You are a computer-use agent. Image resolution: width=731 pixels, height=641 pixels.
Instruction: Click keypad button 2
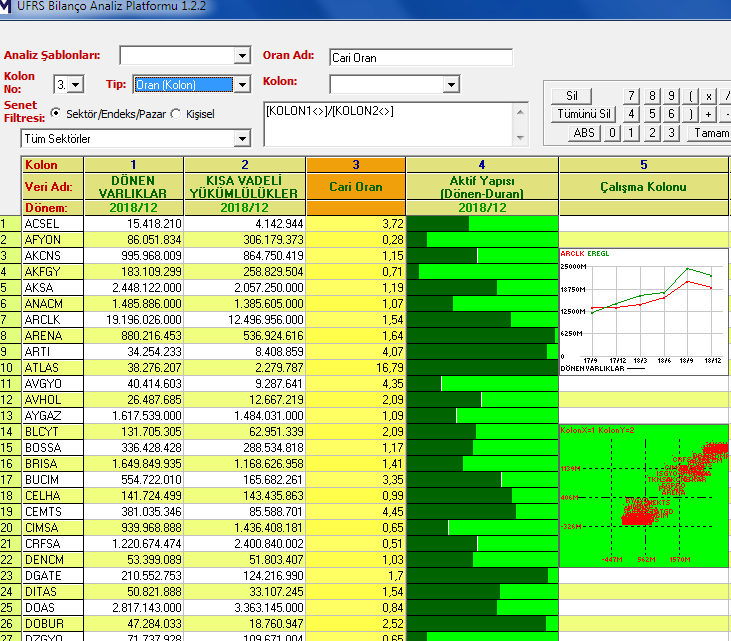click(652, 133)
